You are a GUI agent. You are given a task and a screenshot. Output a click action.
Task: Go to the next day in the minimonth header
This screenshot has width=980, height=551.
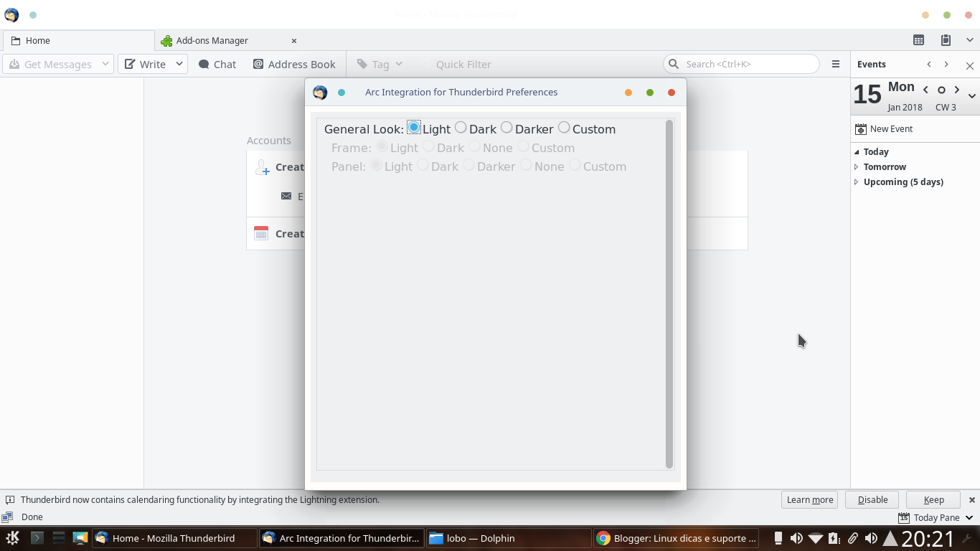[x=957, y=90]
